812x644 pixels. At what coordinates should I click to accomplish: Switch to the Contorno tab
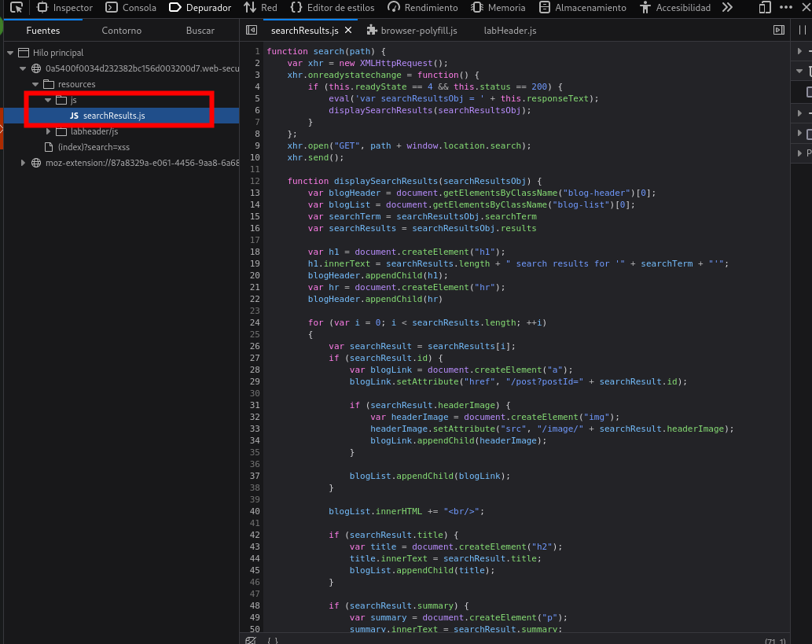pyautogui.click(x=122, y=31)
